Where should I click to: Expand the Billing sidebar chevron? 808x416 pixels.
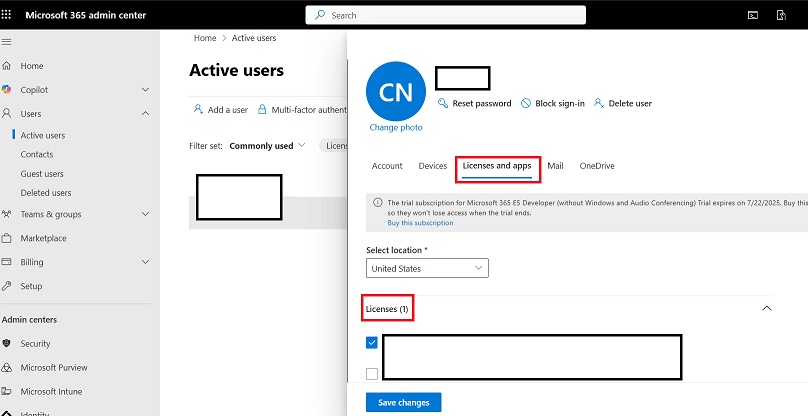(145, 262)
